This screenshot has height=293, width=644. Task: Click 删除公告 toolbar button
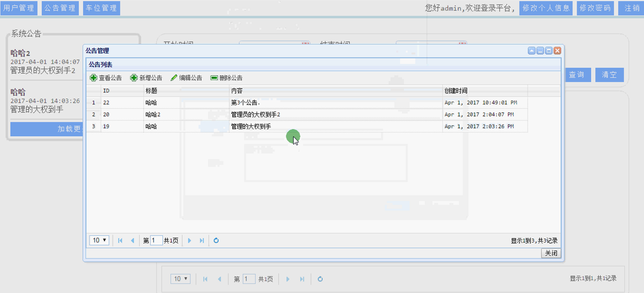point(226,78)
